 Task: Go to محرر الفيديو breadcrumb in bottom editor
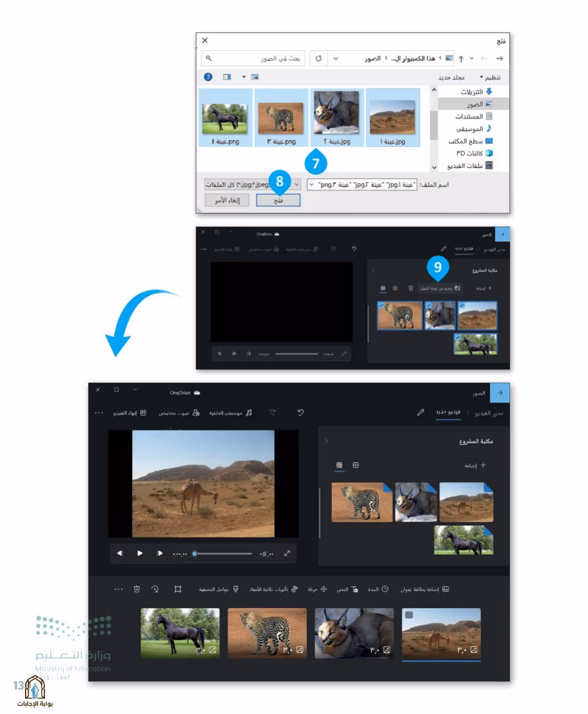pos(490,413)
